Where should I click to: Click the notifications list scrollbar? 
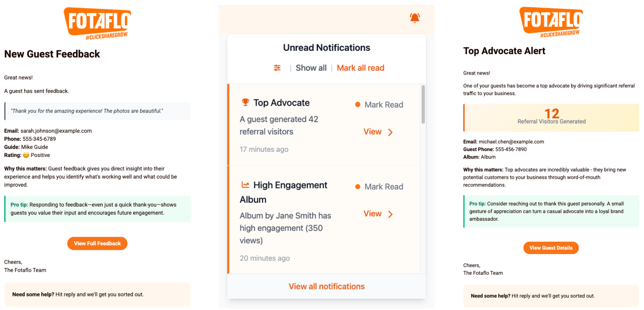tap(423, 105)
